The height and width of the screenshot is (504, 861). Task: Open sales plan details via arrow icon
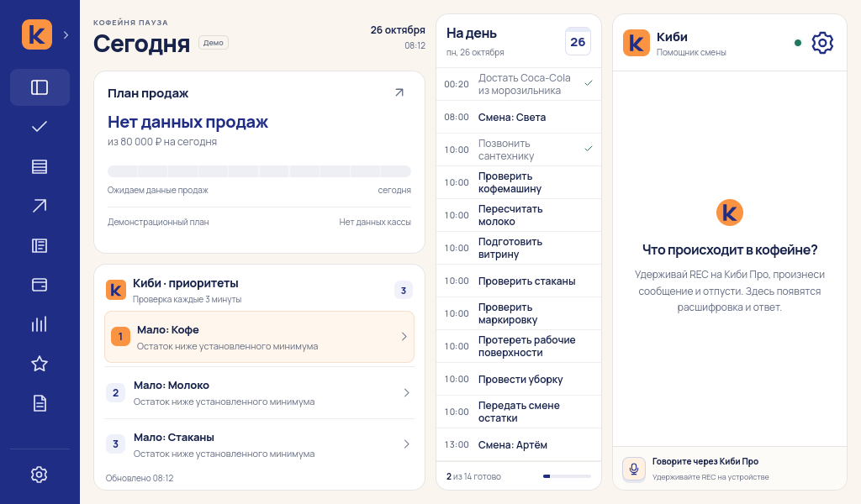[399, 92]
